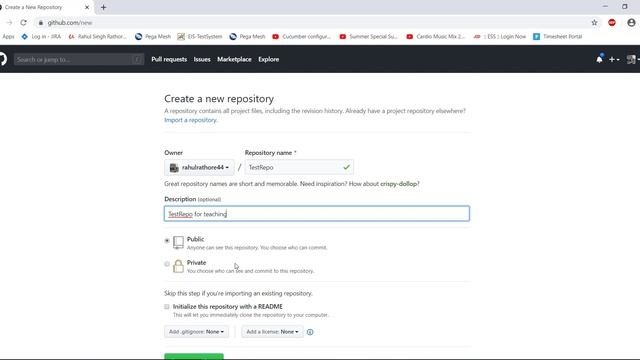Click the Import a repository link

(x=191, y=120)
